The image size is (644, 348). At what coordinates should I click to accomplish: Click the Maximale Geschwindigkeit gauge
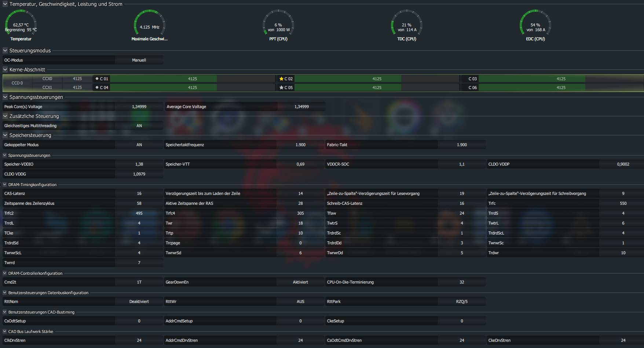(x=150, y=25)
